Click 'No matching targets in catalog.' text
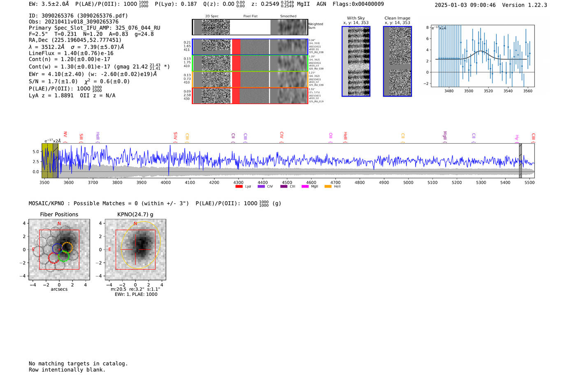Viewport: 576px width, 392px height. pos(78,364)
